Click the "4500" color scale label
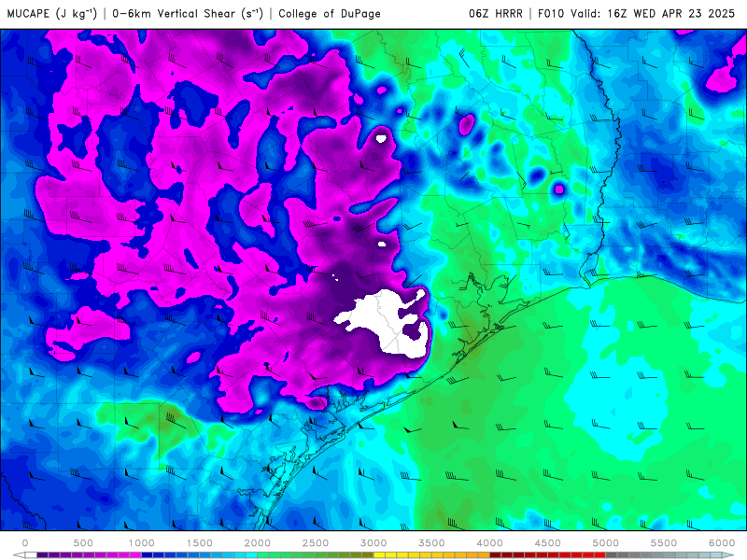Screen dimensions: 747x560 [x=548, y=543]
